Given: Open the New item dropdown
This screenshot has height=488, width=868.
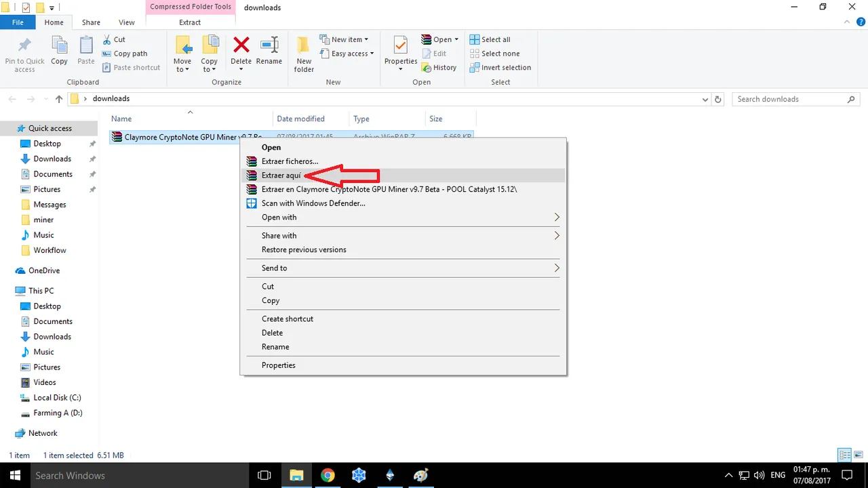Looking at the screenshot, I should [344, 39].
